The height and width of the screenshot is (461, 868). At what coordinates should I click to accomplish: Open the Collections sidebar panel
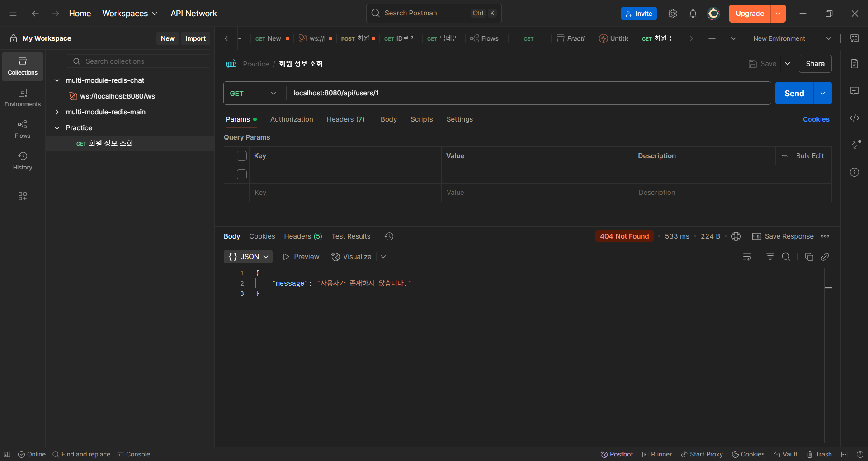click(23, 66)
